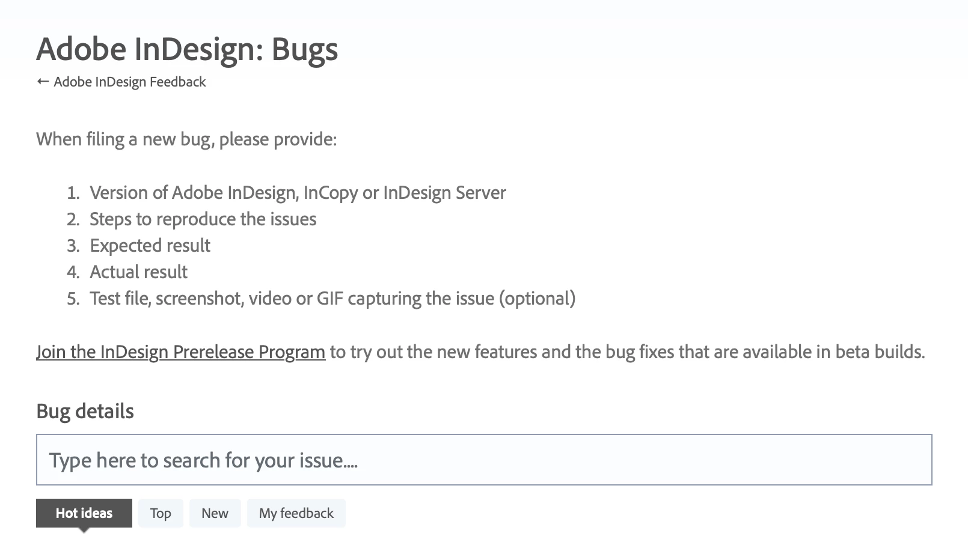Click the 'Expected result' list item
The image size is (968, 560).
[150, 246]
